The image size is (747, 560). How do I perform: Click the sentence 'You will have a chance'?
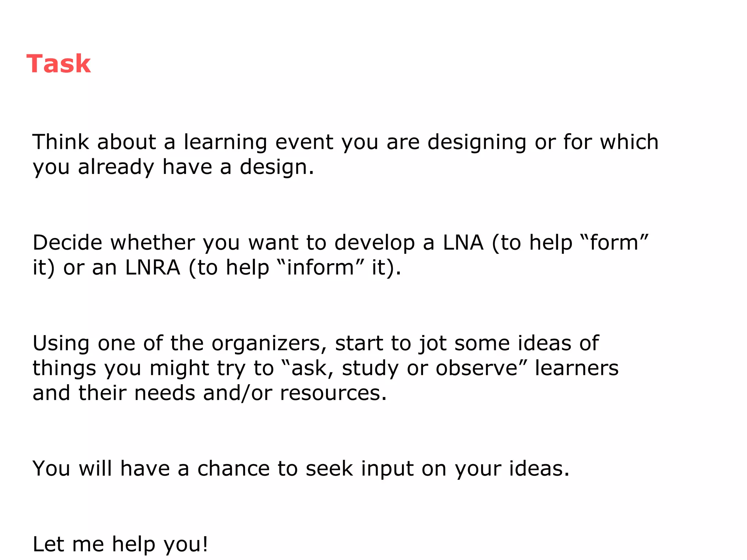point(301,468)
